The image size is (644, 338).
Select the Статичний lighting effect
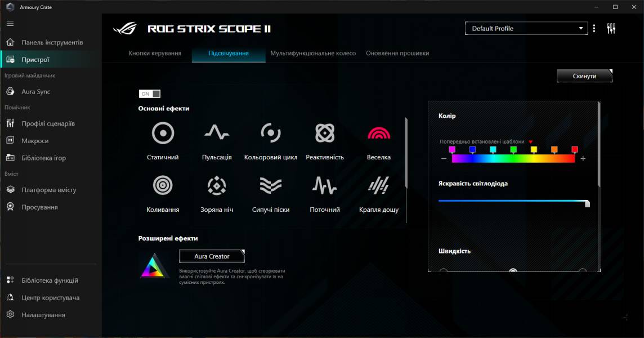(x=162, y=134)
